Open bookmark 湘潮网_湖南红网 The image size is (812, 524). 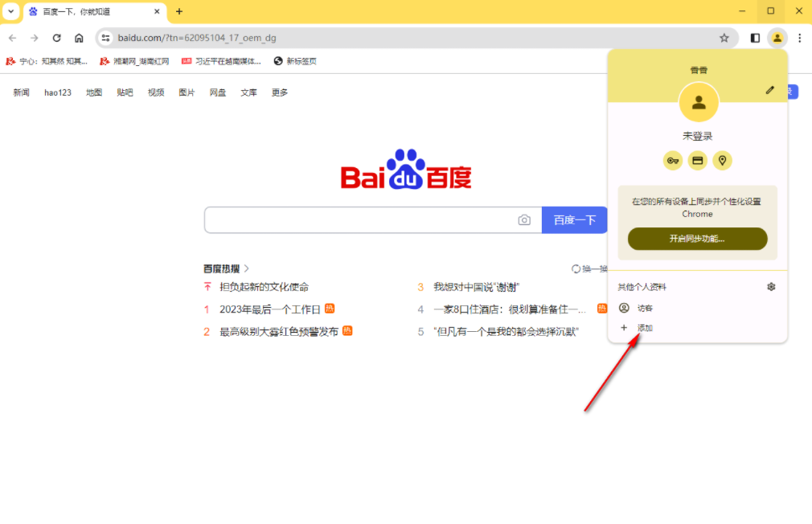pyautogui.click(x=134, y=61)
